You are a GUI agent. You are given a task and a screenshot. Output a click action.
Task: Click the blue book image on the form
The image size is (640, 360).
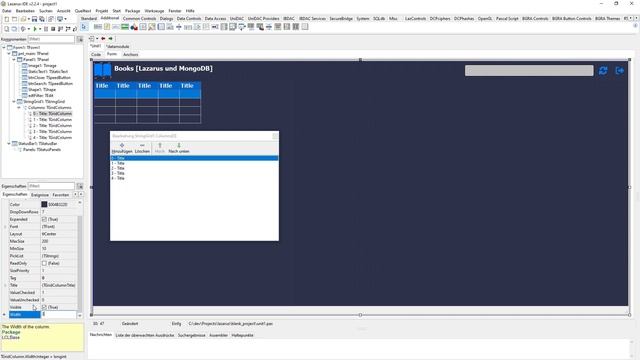pos(102,70)
